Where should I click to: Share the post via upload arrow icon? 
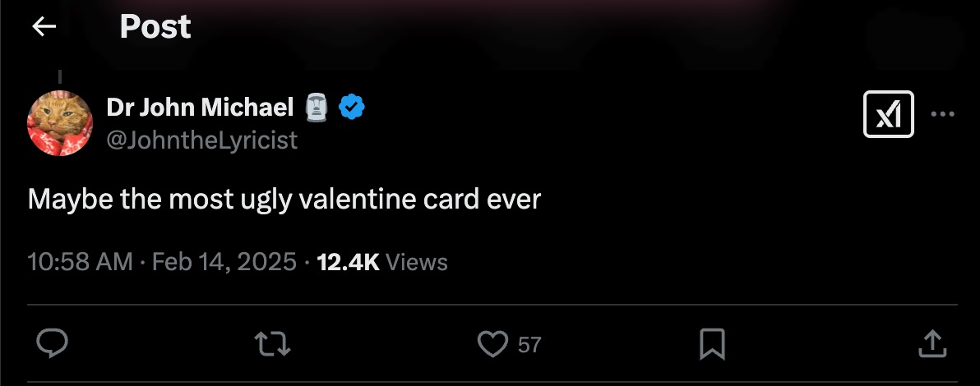(931, 344)
